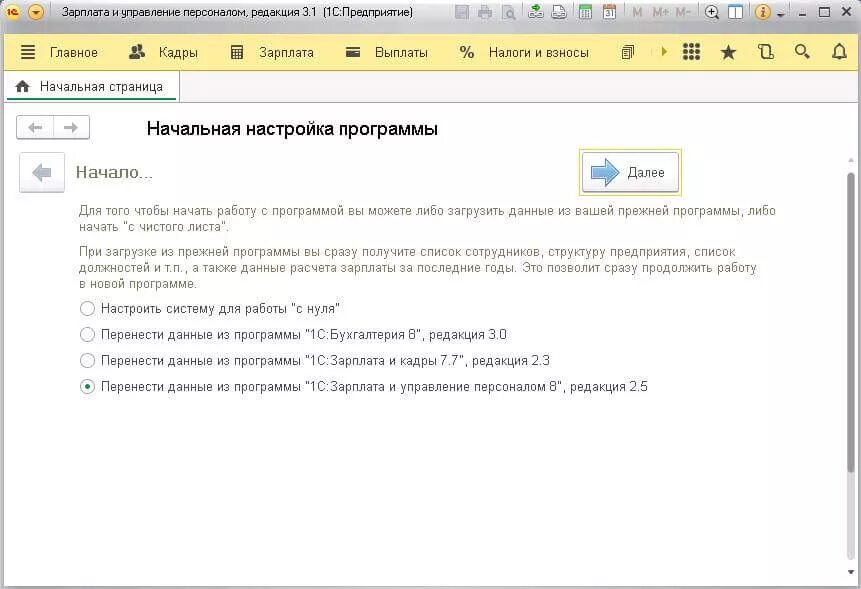Click the M memory button
This screenshot has height=589, width=861.
pyautogui.click(x=637, y=12)
